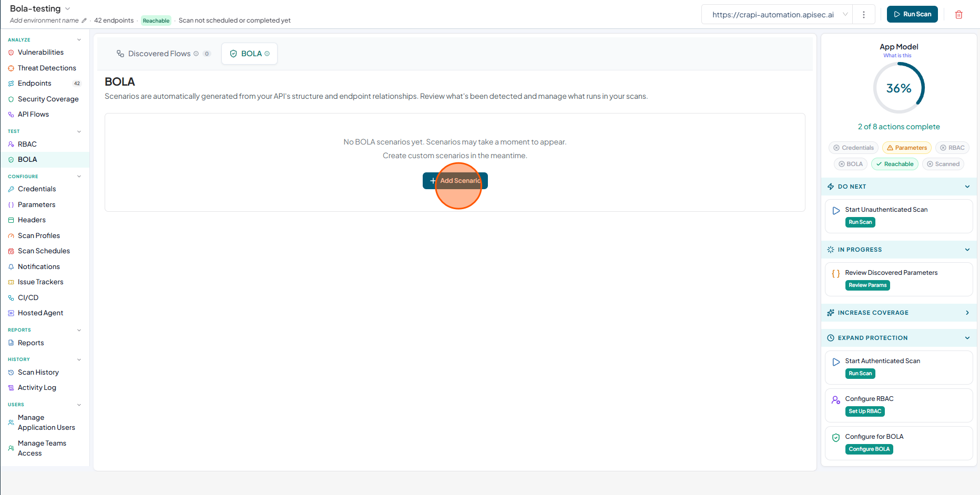Select the BOLA tab
The image size is (980, 495).
click(x=249, y=54)
